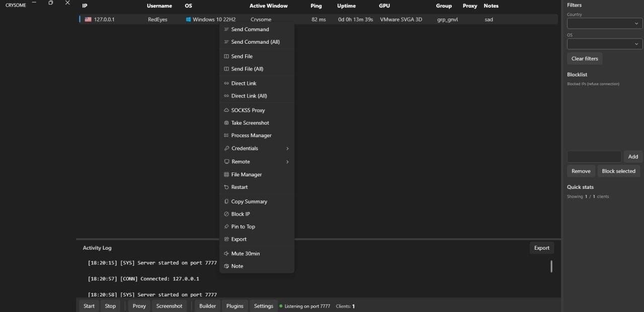Open the OS filter dropdown
This screenshot has height=312, width=644.
605,44
